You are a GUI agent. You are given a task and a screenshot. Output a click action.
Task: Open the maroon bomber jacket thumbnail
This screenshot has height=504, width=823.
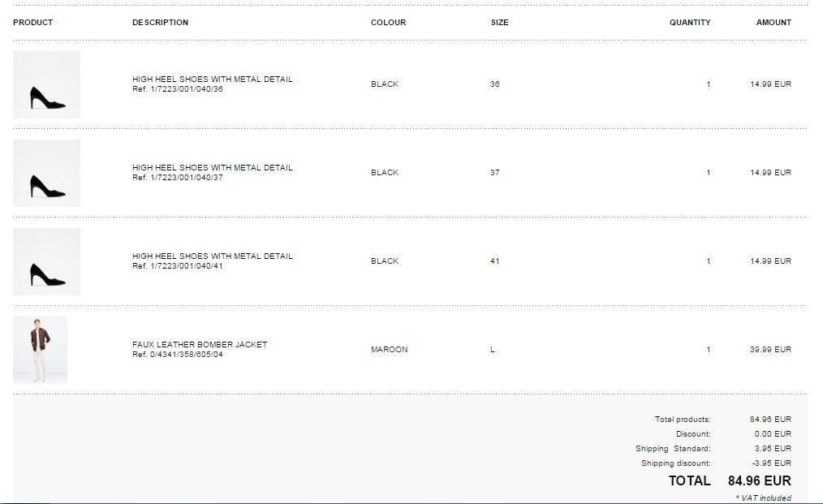[x=40, y=350]
